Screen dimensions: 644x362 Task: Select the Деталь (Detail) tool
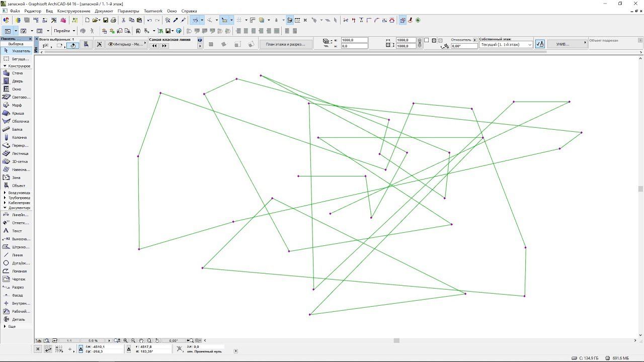17,319
